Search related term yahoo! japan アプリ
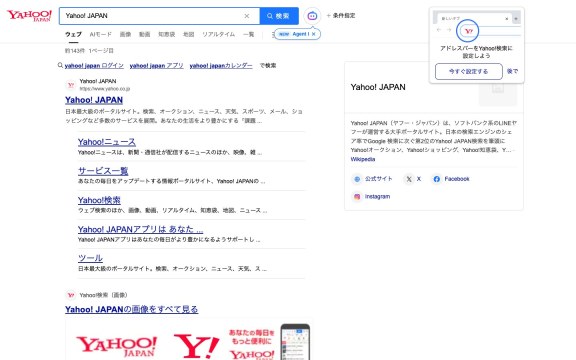 point(156,65)
